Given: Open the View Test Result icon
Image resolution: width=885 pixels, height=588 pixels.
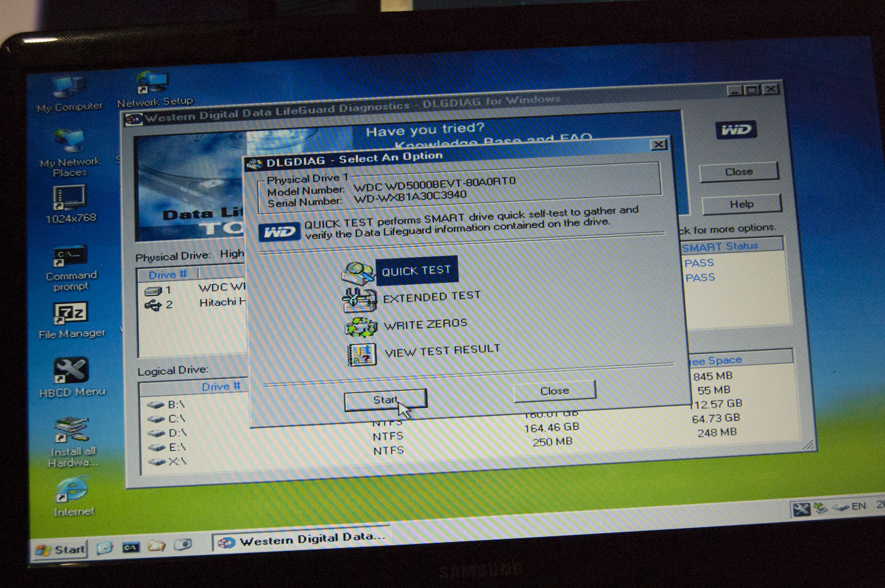Looking at the screenshot, I should tap(362, 354).
